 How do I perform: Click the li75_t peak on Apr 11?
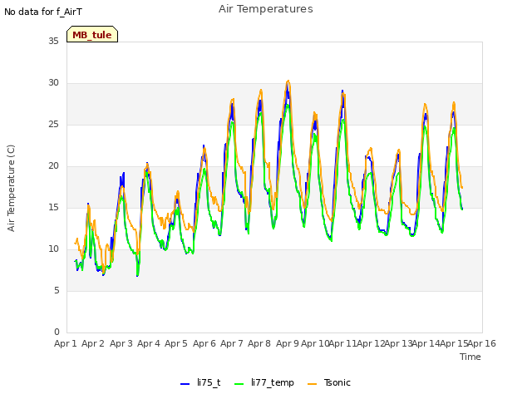[342, 91]
